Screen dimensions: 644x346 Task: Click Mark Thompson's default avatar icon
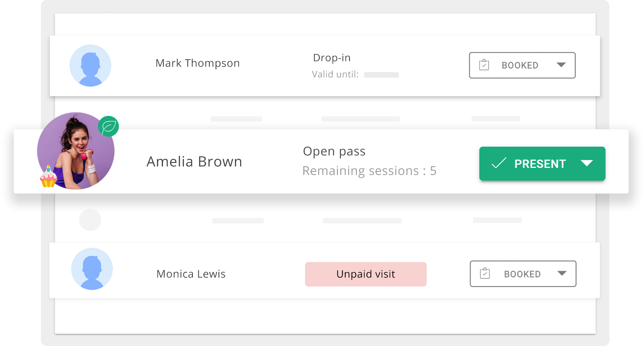(90, 65)
